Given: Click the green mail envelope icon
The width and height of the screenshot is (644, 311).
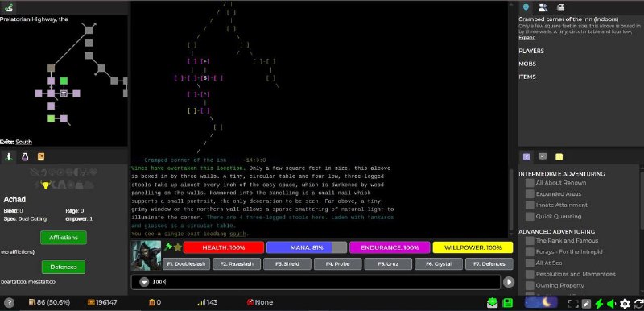Looking at the screenshot, I should point(493,303).
